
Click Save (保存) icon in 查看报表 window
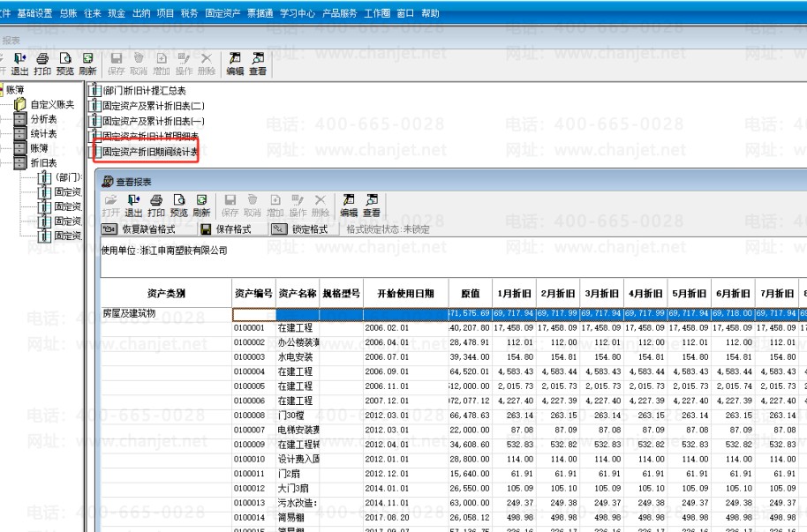click(230, 206)
